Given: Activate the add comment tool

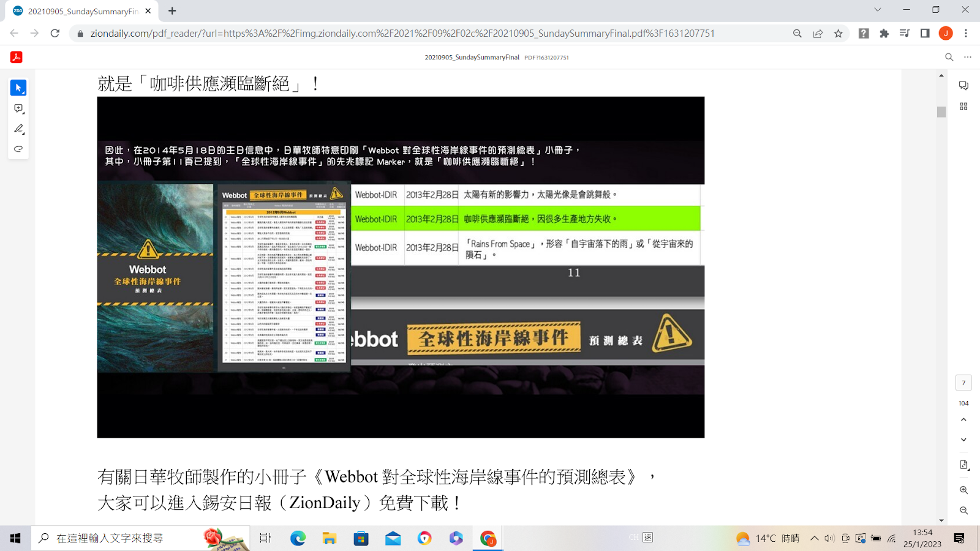Looking at the screenshot, I should tap(18, 108).
